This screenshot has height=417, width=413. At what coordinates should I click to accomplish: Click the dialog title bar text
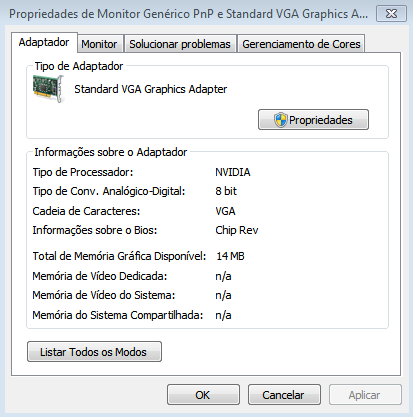(188, 14)
